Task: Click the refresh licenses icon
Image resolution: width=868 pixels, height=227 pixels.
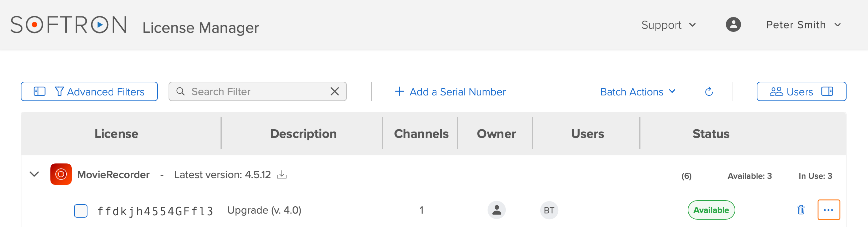Action: click(x=708, y=92)
